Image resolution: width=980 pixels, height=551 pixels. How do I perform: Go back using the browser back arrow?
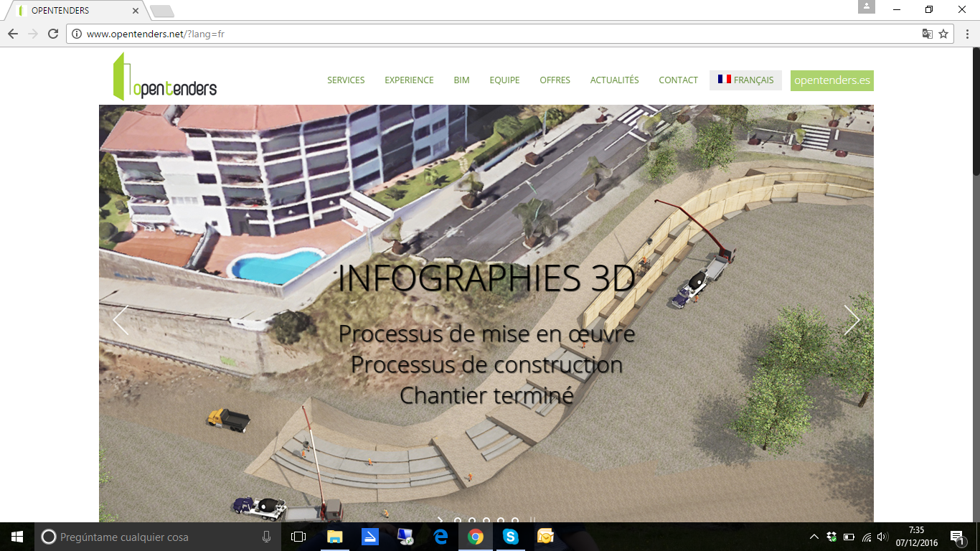coord(13,34)
